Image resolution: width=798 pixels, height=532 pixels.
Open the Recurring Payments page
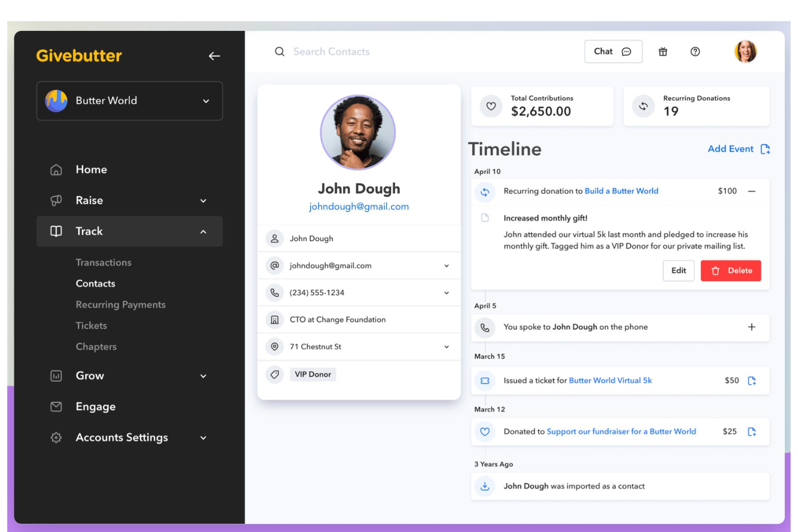pyautogui.click(x=120, y=305)
